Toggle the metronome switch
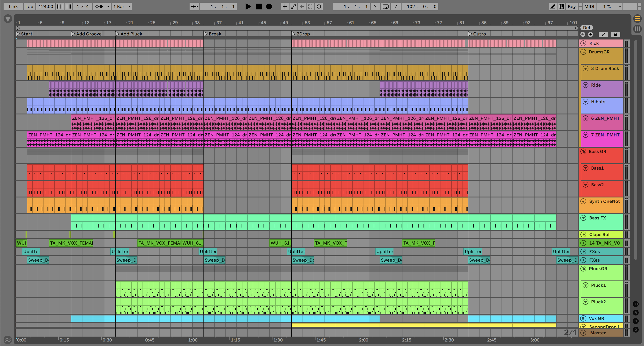Screen dimensions: 644x346 pyautogui.click(x=99, y=7)
